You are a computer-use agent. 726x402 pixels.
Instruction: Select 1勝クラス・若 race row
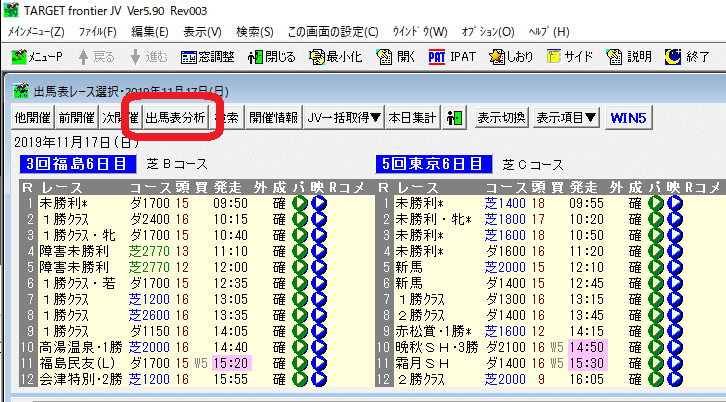point(196,283)
